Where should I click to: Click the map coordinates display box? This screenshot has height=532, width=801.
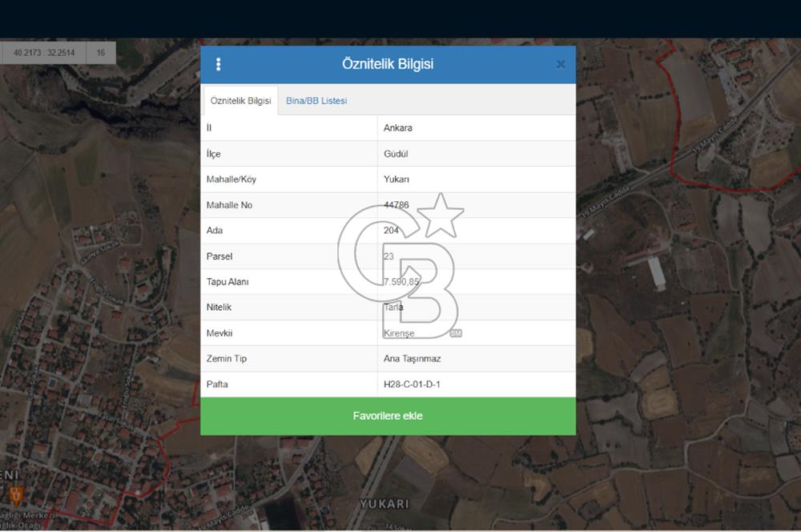[44, 53]
